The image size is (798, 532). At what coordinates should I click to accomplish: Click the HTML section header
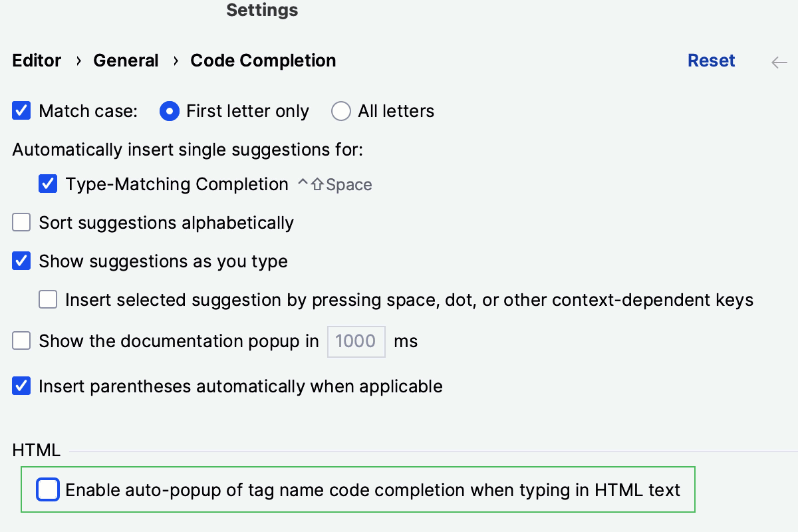35,450
